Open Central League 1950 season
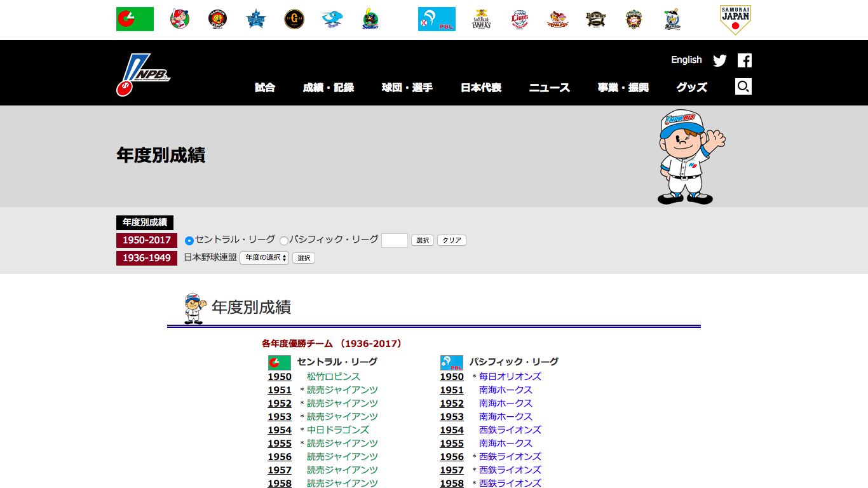This screenshot has width=868, height=488. (x=280, y=377)
